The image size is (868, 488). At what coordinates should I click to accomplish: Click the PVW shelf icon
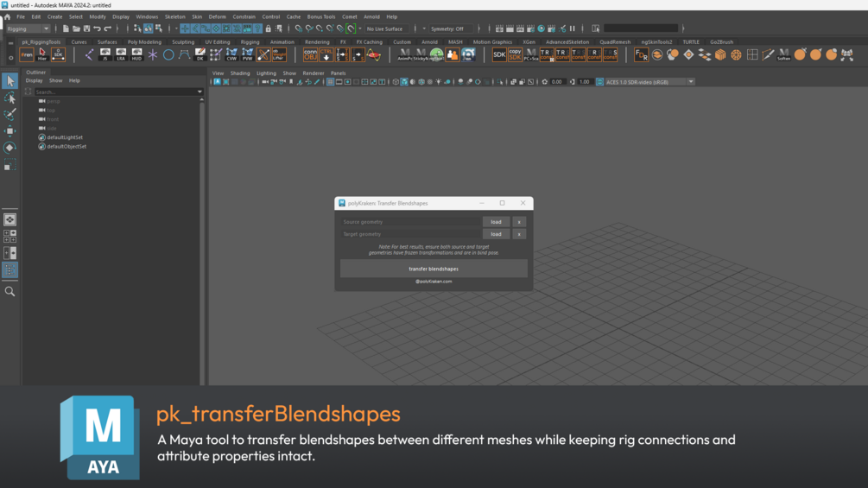click(248, 54)
